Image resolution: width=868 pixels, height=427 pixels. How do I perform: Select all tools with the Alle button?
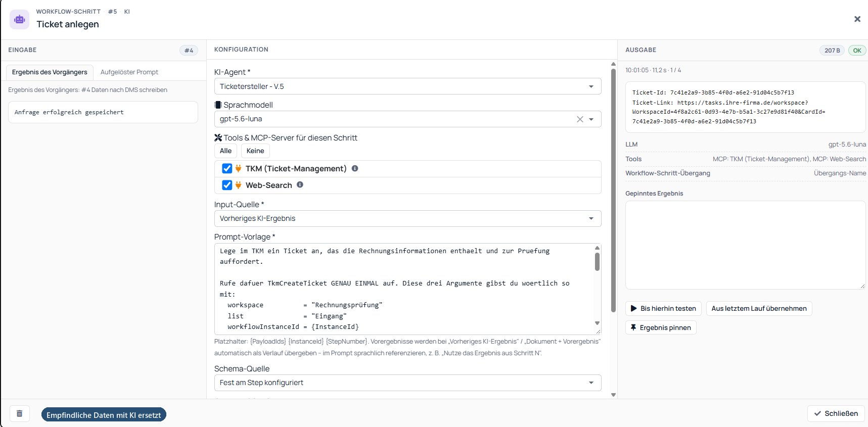(x=225, y=151)
